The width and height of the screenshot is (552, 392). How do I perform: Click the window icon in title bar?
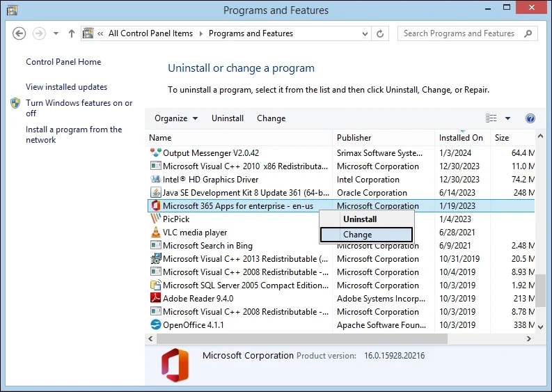12,10
